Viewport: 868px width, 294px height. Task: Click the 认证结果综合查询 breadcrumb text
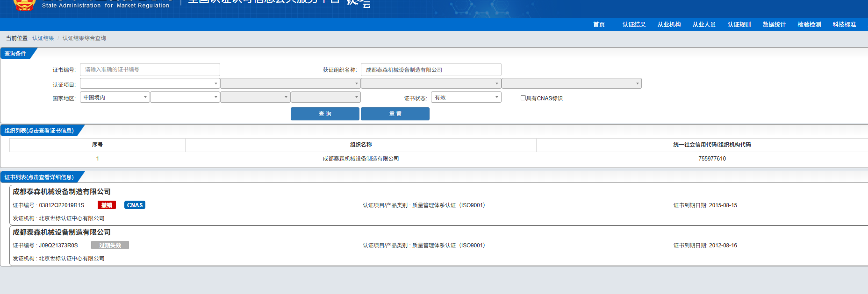click(x=84, y=38)
